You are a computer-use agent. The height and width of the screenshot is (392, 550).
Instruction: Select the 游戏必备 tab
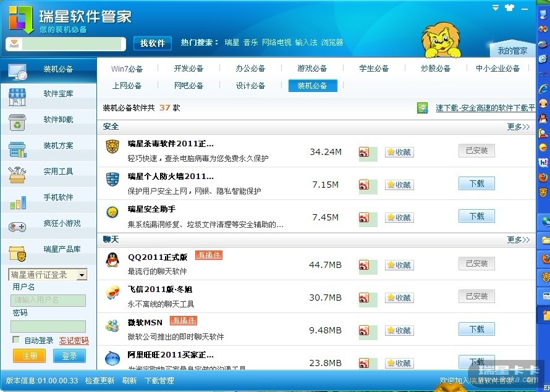(312, 69)
